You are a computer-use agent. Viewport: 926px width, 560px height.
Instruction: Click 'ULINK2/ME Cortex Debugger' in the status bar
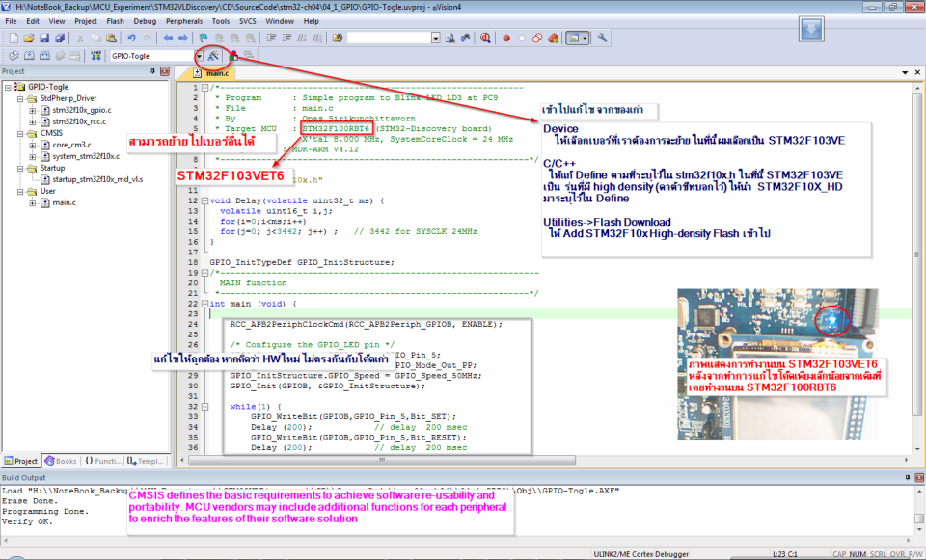640,554
